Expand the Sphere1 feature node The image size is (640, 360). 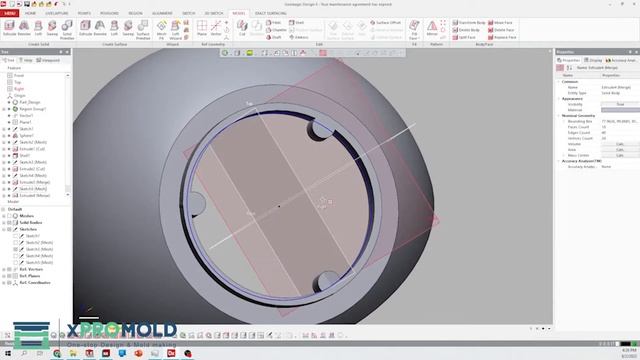[x=4, y=136]
